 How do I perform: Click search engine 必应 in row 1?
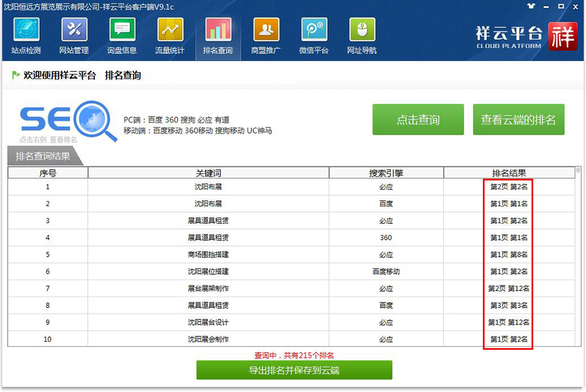coord(386,187)
